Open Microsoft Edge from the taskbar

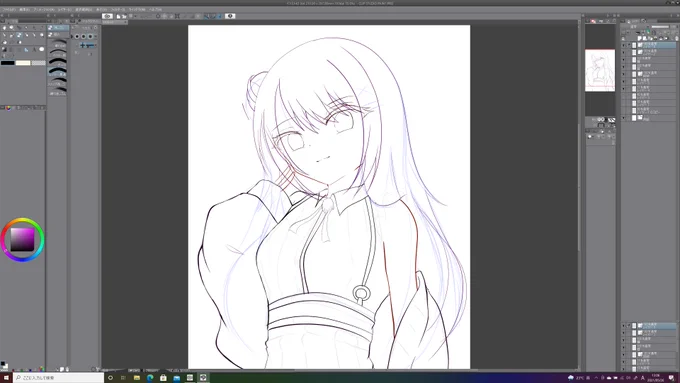pyautogui.click(x=150, y=378)
